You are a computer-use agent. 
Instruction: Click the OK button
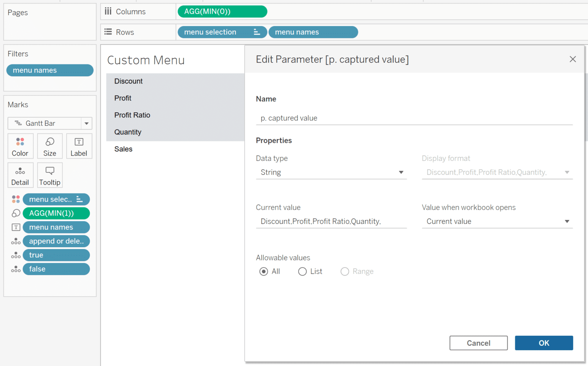544,343
